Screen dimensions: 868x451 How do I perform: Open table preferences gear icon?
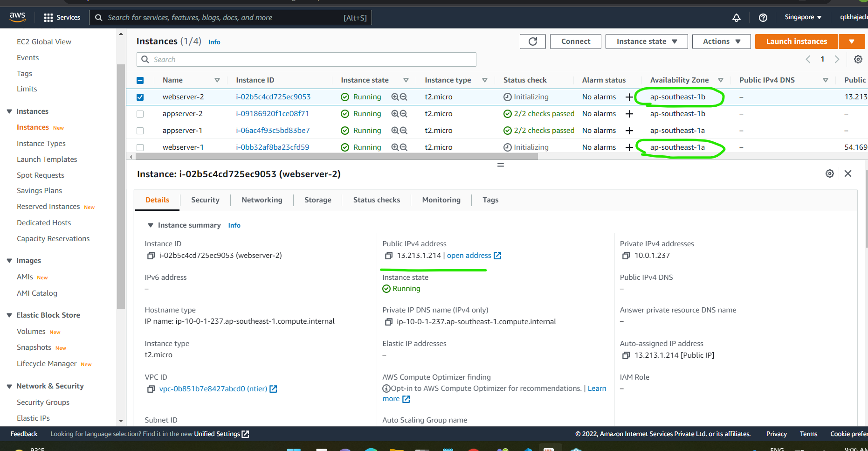click(858, 59)
